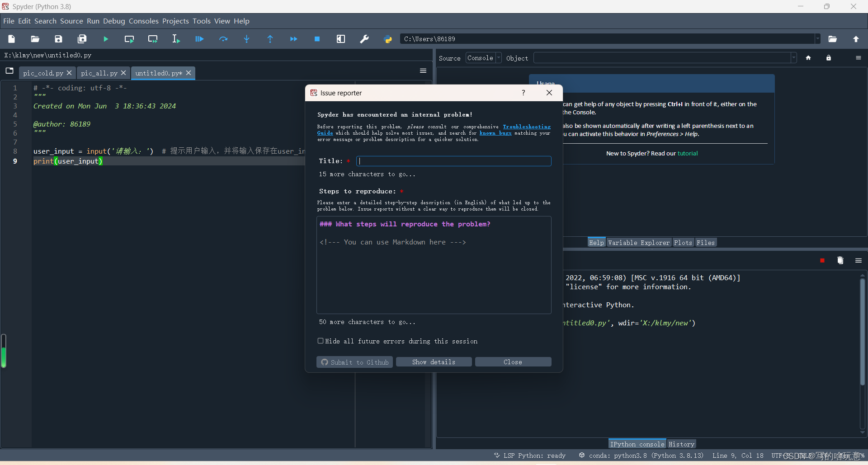Screen dimensions: 868x465
Task: Toggle the lock pane icon
Action: pyautogui.click(x=829, y=58)
